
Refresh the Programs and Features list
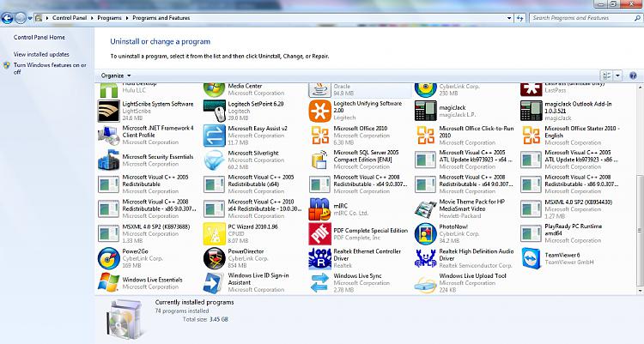(x=520, y=18)
